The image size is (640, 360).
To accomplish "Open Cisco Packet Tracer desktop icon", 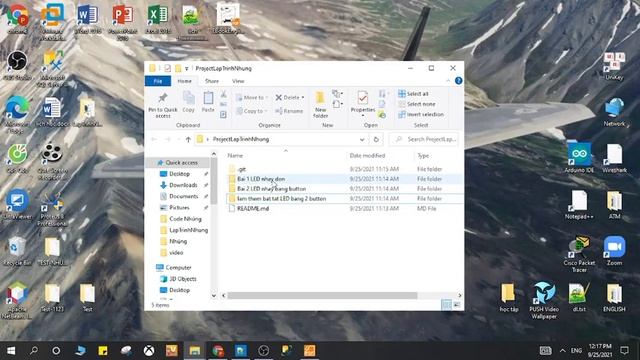I will coord(579,254).
